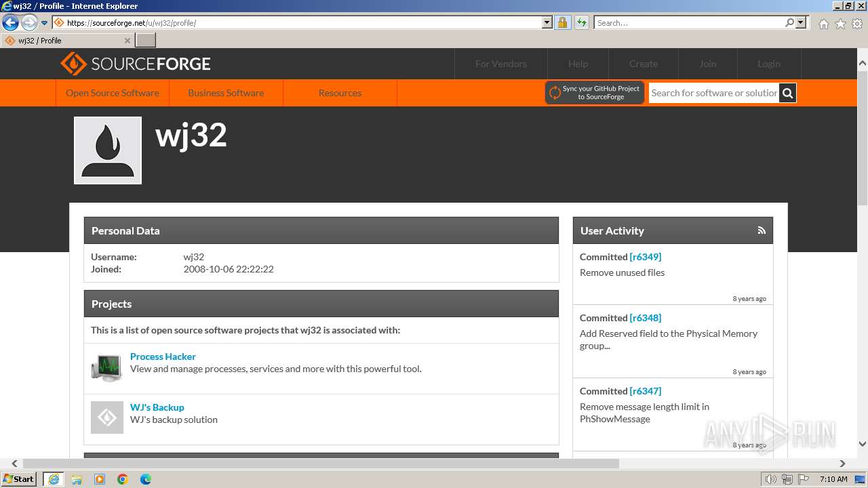868x488 pixels.
Task: Open the Open Source Software menu
Action: coord(113,93)
